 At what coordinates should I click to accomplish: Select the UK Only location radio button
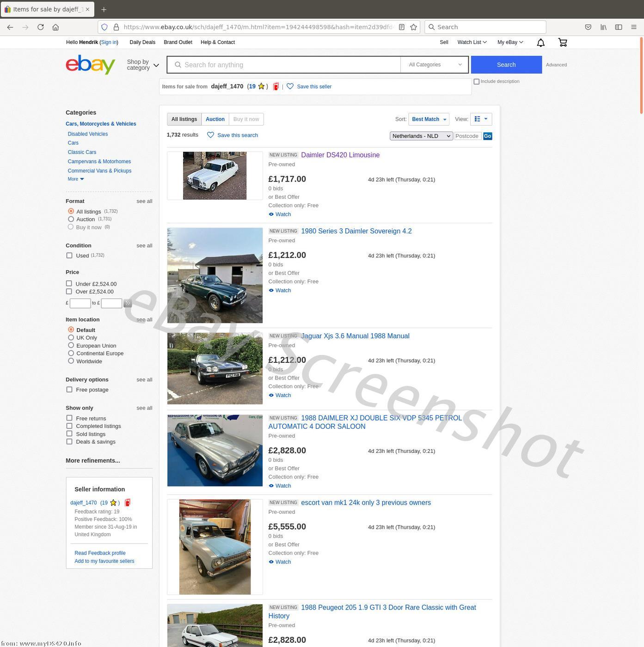[x=71, y=337]
